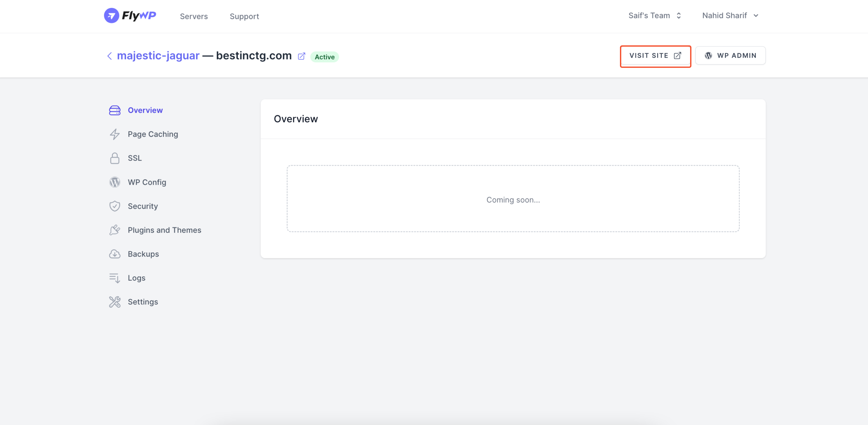Image resolution: width=868 pixels, height=425 pixels.
Task: Expand the Saif's Team switcher
Action: click(655, 16)
